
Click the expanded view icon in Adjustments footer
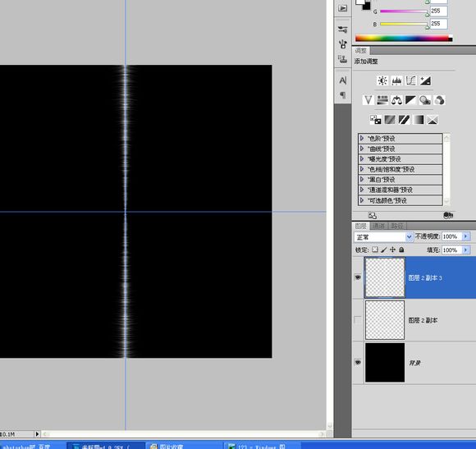tap(373, 216)
